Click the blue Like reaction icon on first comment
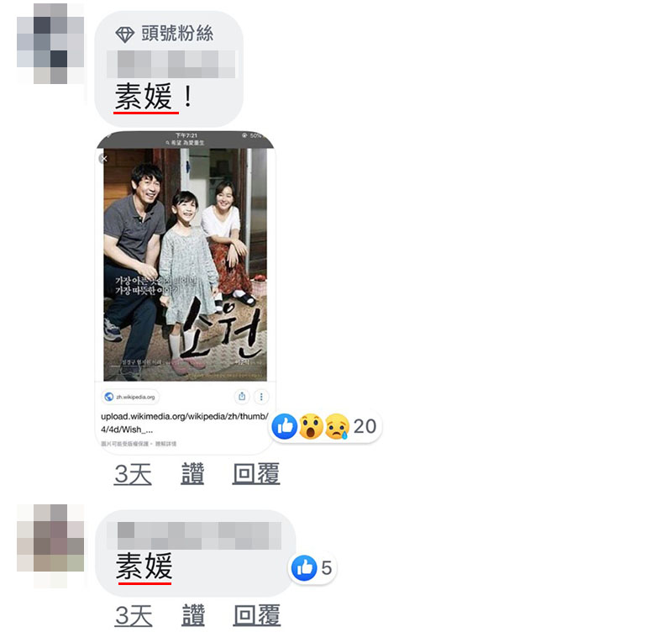Viewport: 672px width, 643px height. click(285, 426)
